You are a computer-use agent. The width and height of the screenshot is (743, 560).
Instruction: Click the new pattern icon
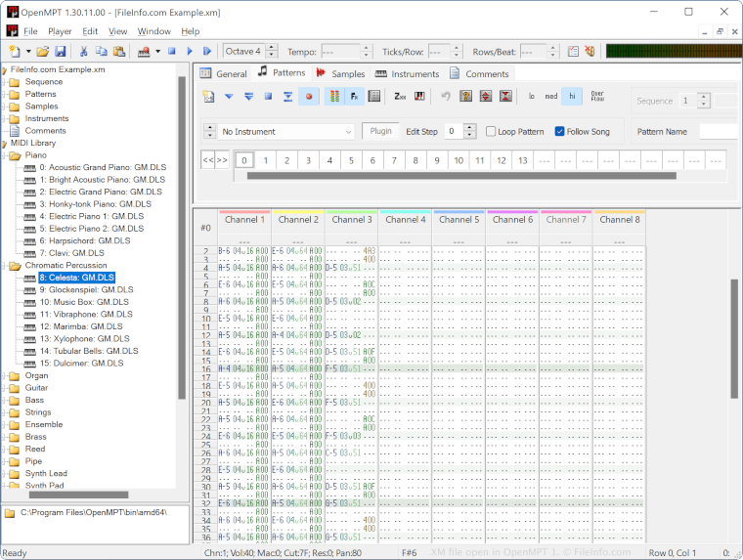tap(208, 96)
